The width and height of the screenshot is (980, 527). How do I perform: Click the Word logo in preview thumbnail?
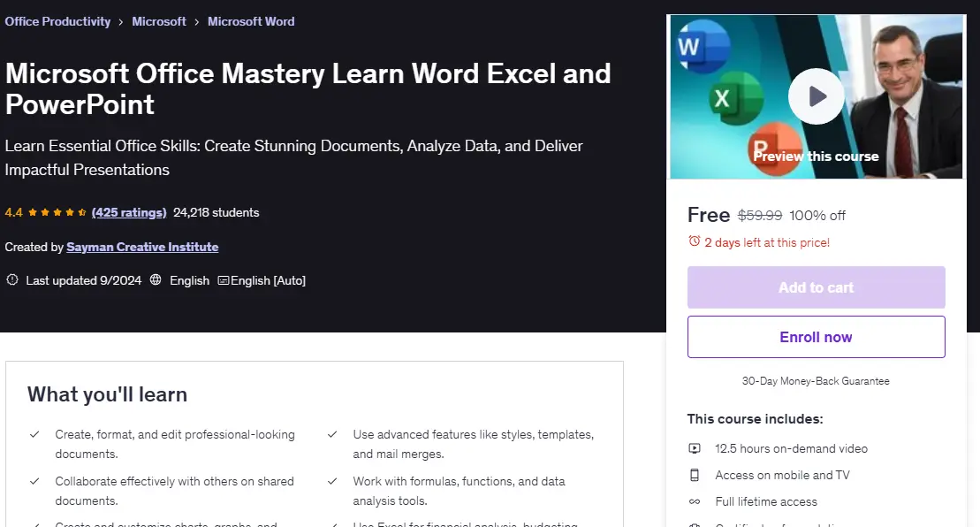pos(703,46)
